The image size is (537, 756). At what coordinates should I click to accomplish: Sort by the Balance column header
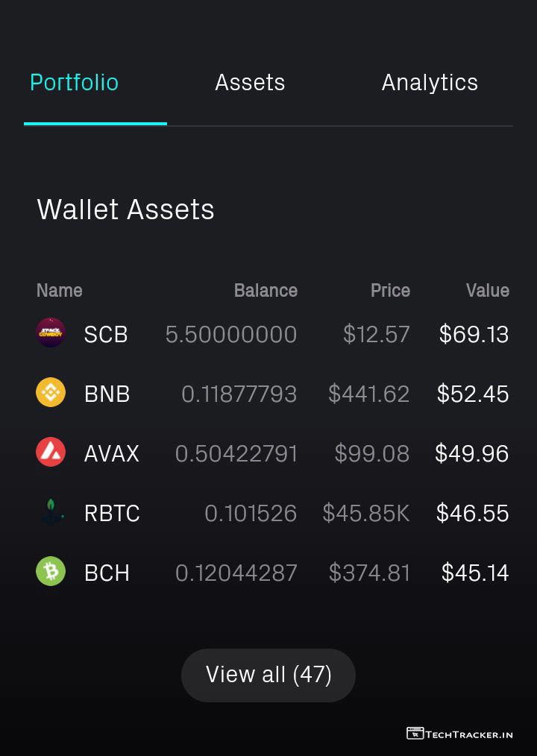tap(266, 291)
